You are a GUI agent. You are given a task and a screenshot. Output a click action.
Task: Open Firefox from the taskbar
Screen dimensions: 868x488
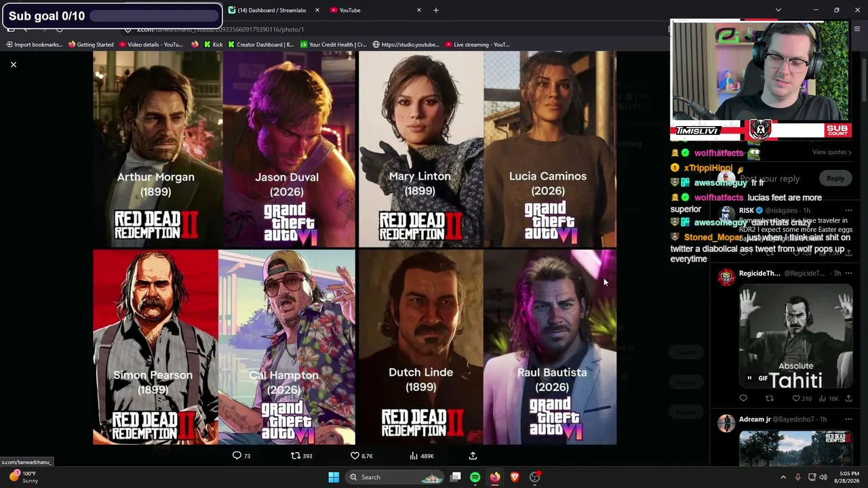[x=495, y=477]
